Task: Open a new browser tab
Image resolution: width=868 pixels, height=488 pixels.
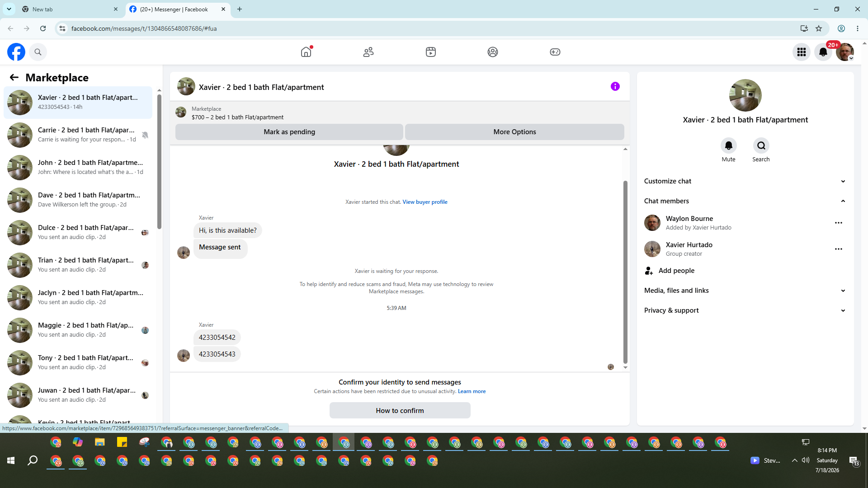Action: point(240,9)
